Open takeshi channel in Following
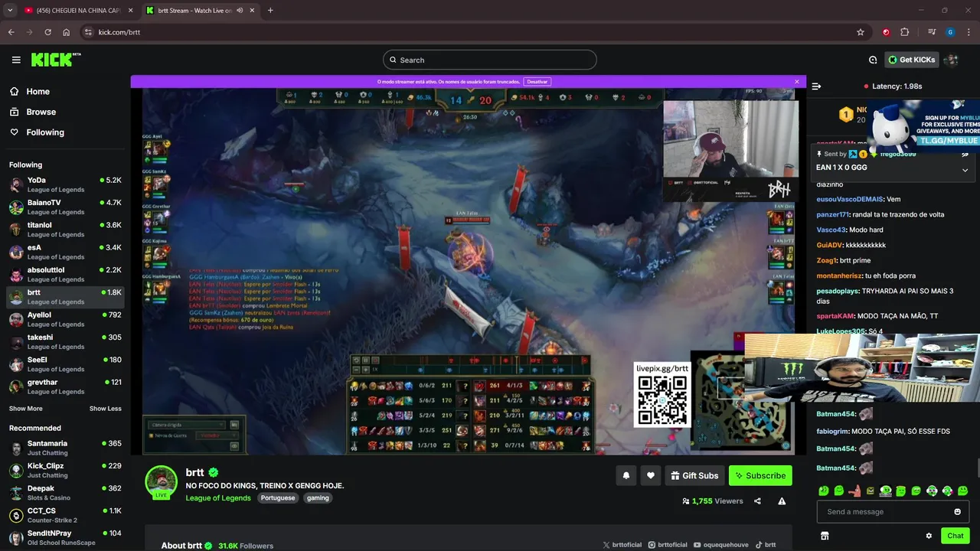980x551 pixels. (65, 341)
